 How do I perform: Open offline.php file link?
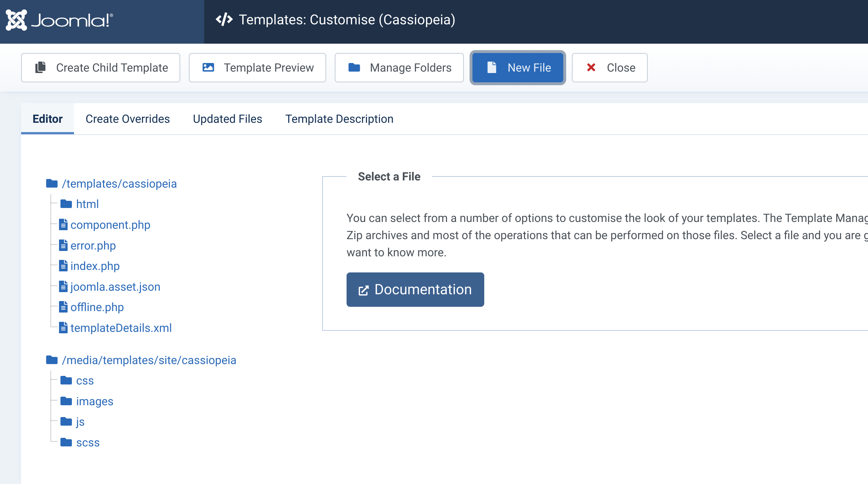click(x=97, y=307)
